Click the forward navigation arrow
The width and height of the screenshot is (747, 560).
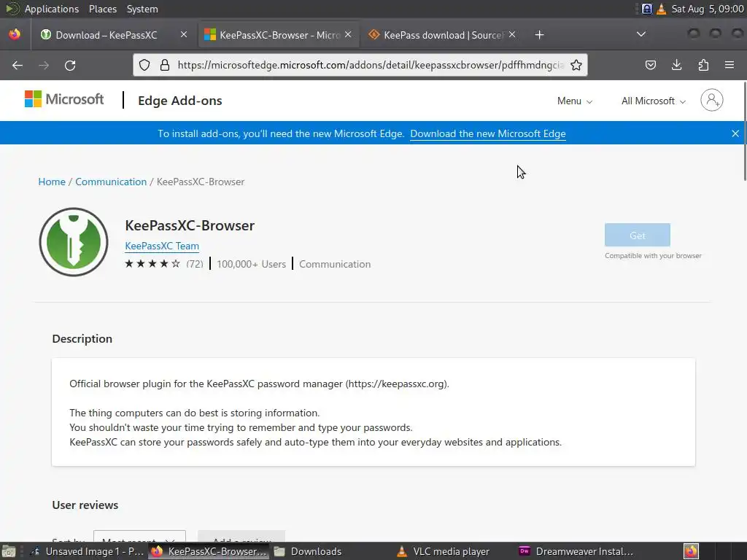[x=44, y=65]
